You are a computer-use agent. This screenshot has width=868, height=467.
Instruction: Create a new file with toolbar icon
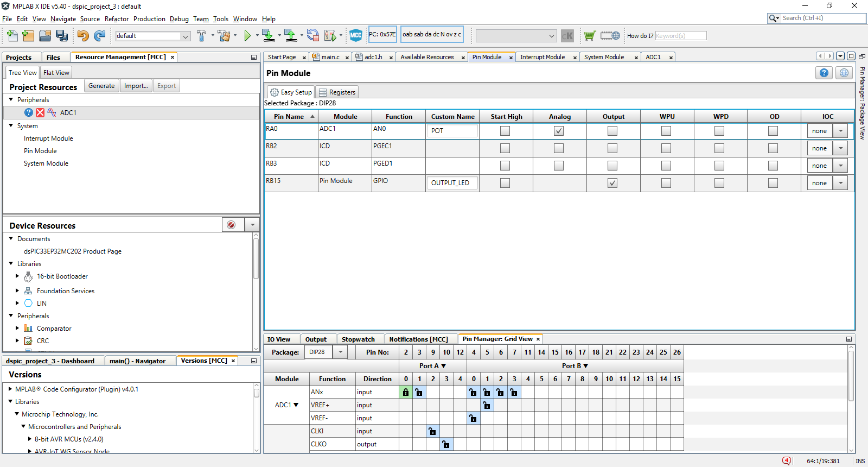12,36
